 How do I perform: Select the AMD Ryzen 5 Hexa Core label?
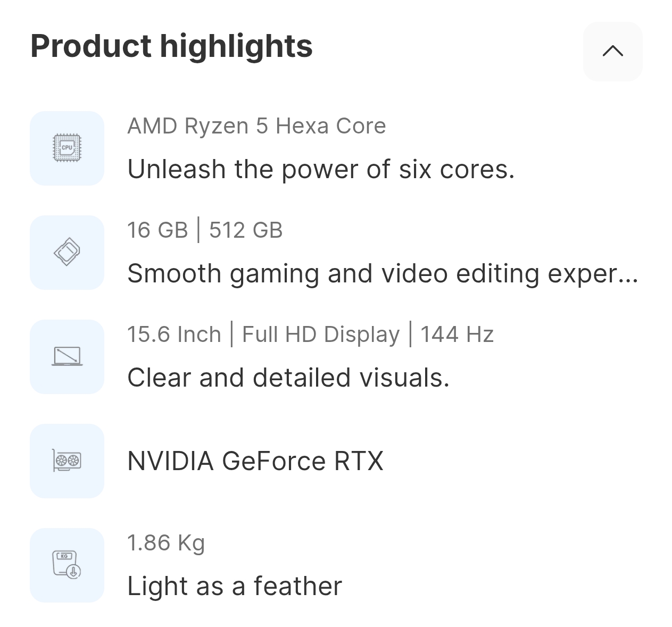pos(256,126)
